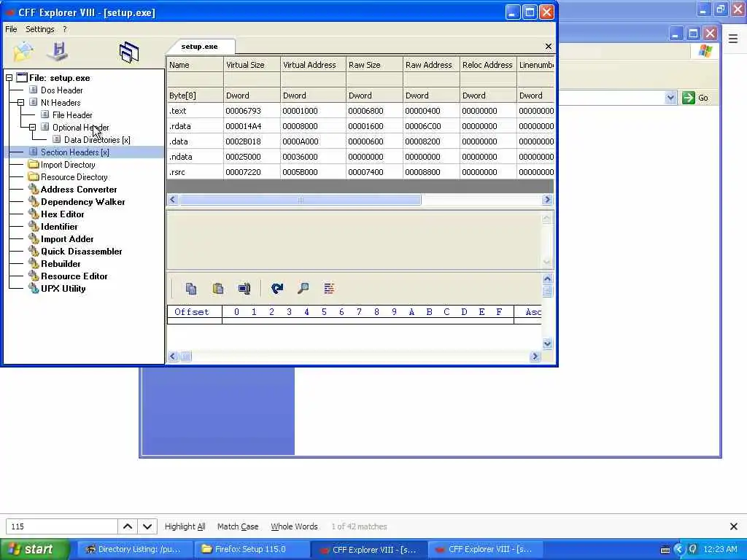The height and width of the screenshot is (560, 747).
Task: Switch to Directory Listing taskbar item
Action: point(135,550)
